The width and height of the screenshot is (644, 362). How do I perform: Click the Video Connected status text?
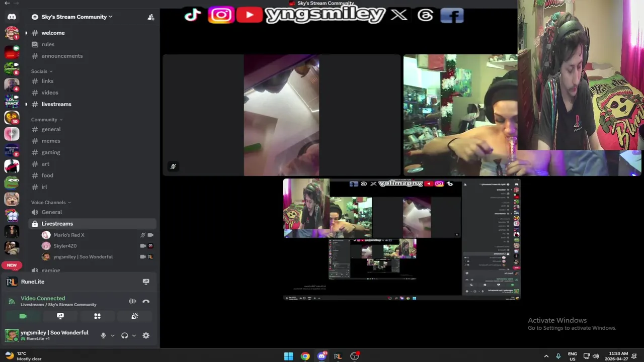pos(43,298)
